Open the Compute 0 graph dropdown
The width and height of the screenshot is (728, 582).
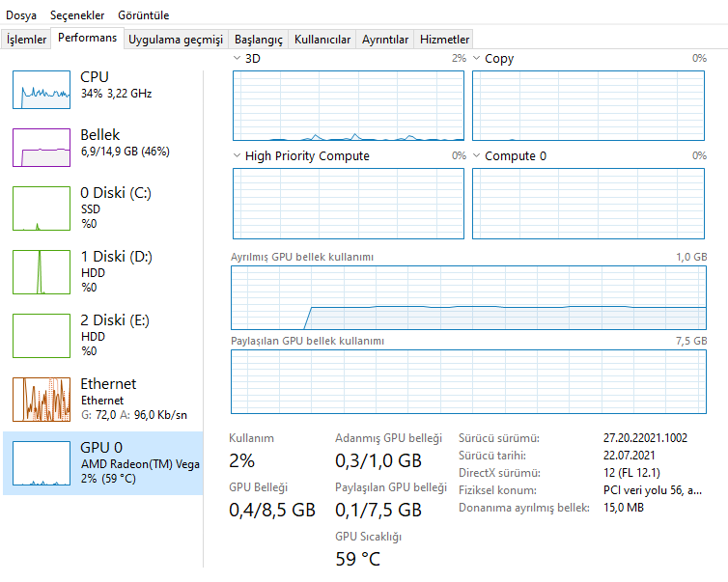coord(477,155)
